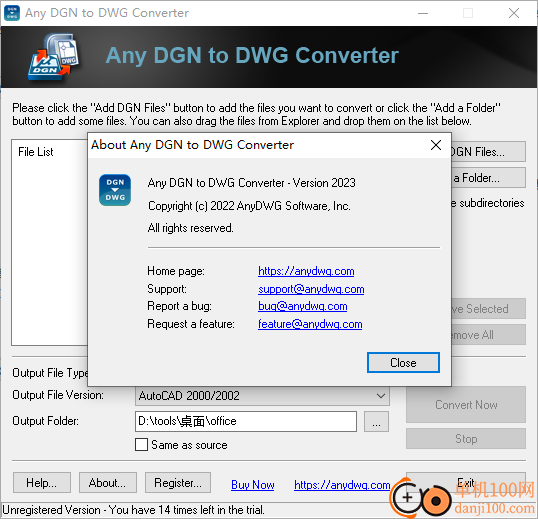Click the Add DGN Files... button in main window
Viewport: 538px width, 519px height.
point(488,152)
